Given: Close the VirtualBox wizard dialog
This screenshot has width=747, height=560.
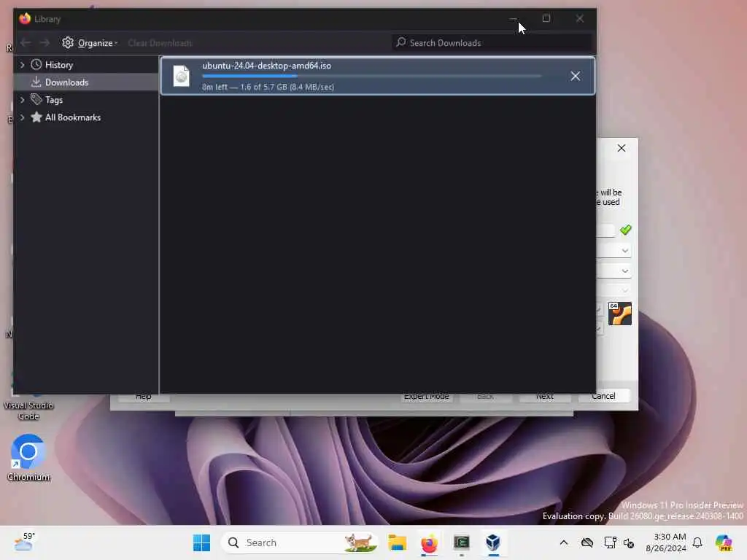Looking at the screenshot, I should [622, 148].
